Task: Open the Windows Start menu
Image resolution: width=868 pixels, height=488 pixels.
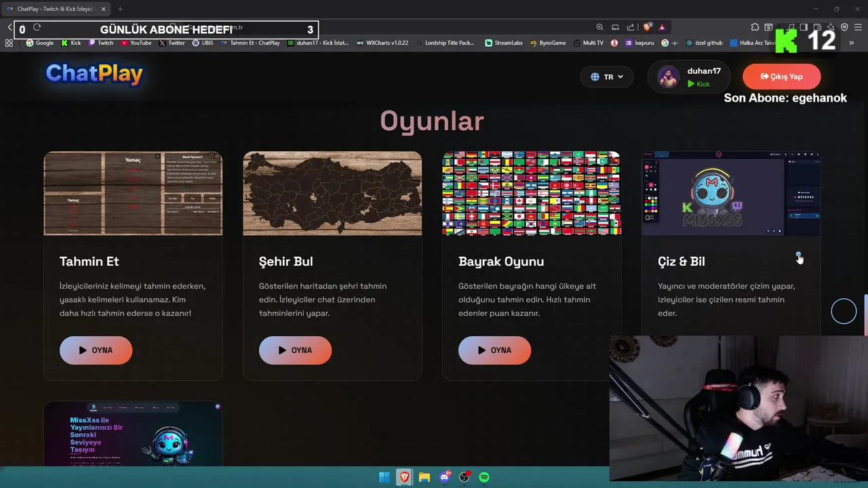Action: [384, 477]
